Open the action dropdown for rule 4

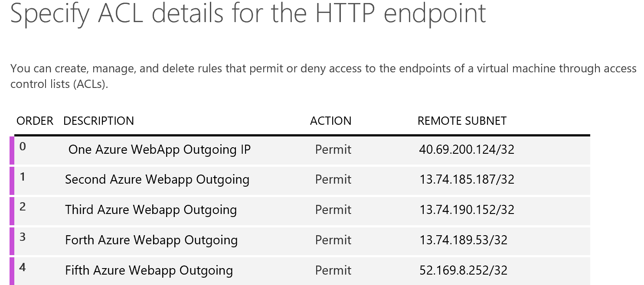(x=333, y=271)
